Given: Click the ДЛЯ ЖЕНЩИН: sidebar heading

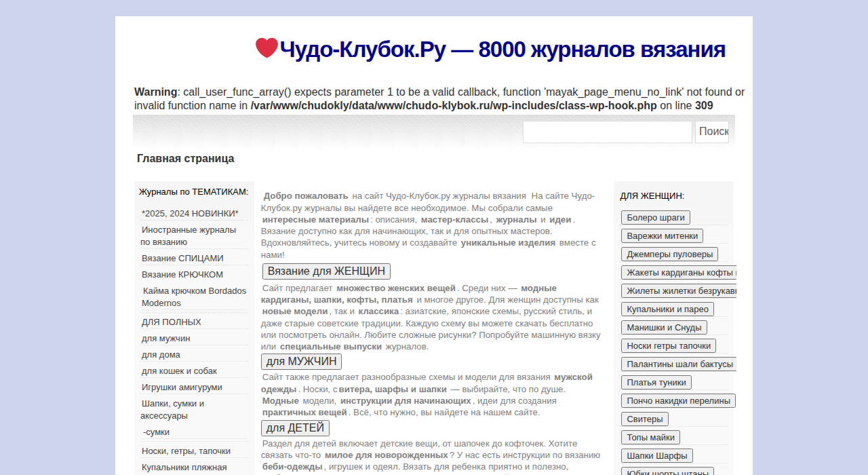Looking at the screenshot, I should 652,195.
